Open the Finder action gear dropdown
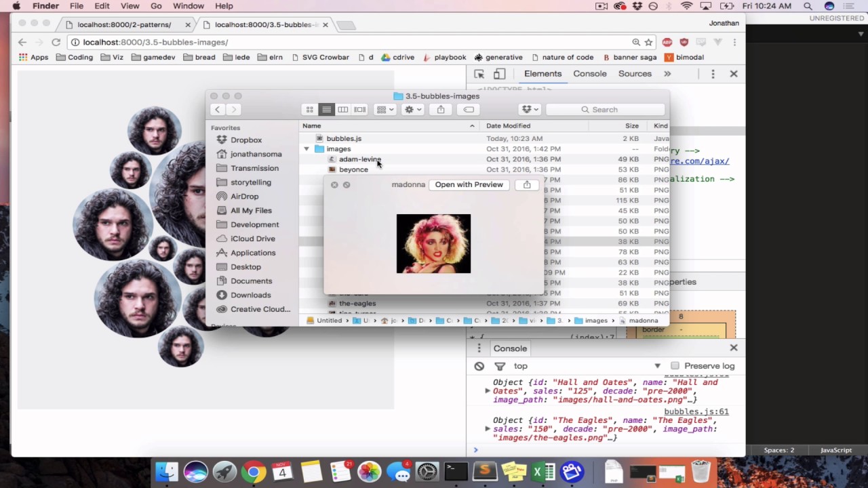The width and height of the screenshot is (868, 488). [x=412, y=110]
